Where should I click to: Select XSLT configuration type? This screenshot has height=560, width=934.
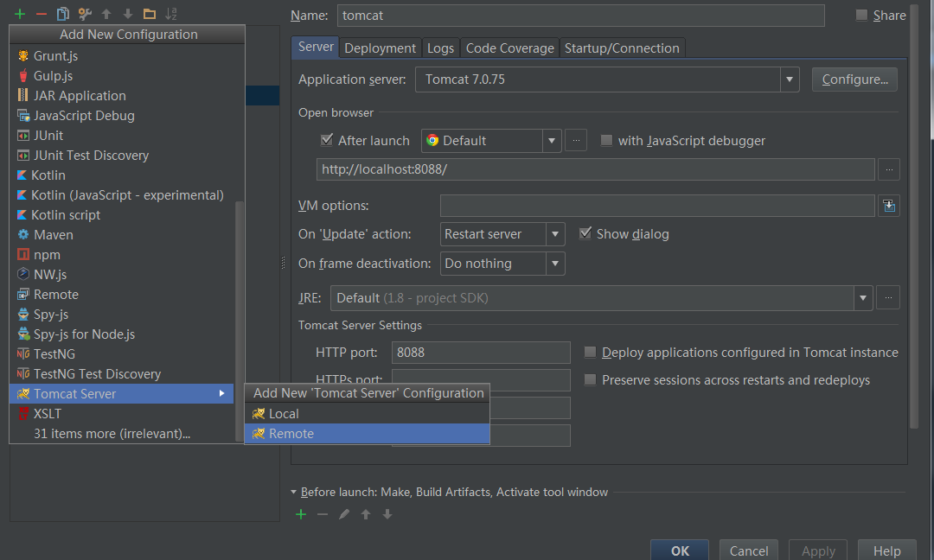pyautogui.click(x=122, y=414)
